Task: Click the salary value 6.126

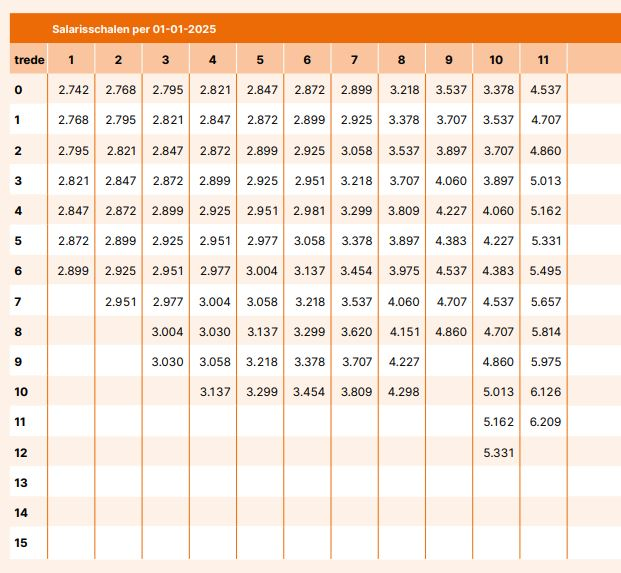Action: pyautogui.click(x=545, y=392)
